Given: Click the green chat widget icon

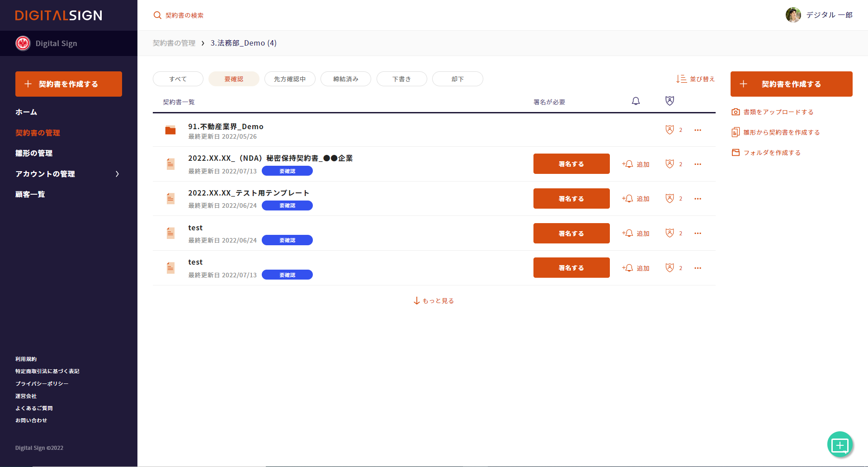Looking at the screenshot, I should (x=840, y=445).
